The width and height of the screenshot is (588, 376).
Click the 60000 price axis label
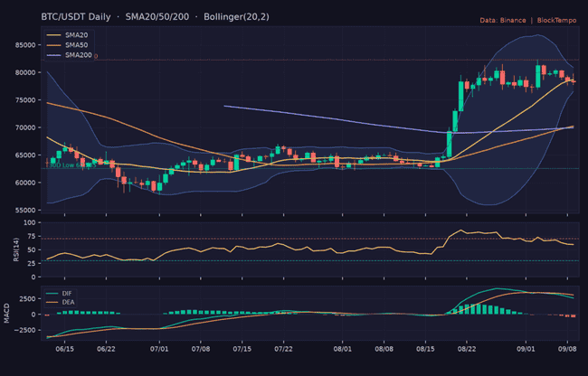click(25, 183)
